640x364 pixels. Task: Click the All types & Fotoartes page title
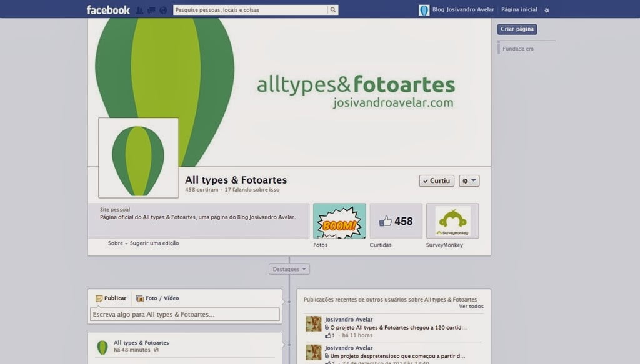tap(236, 180)
